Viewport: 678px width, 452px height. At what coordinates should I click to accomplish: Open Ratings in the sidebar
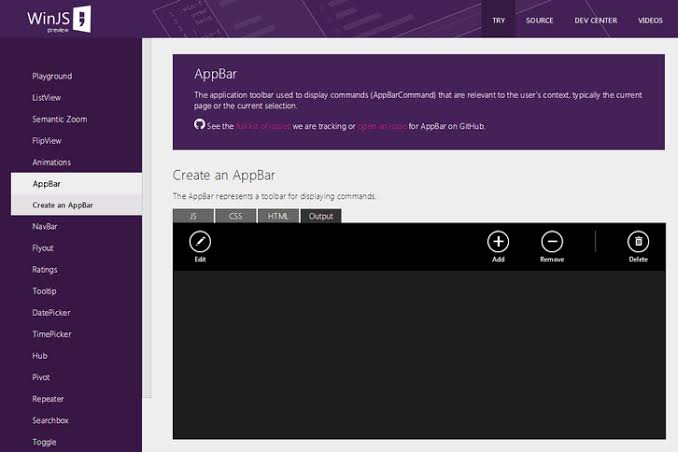(x=45, y=269)
